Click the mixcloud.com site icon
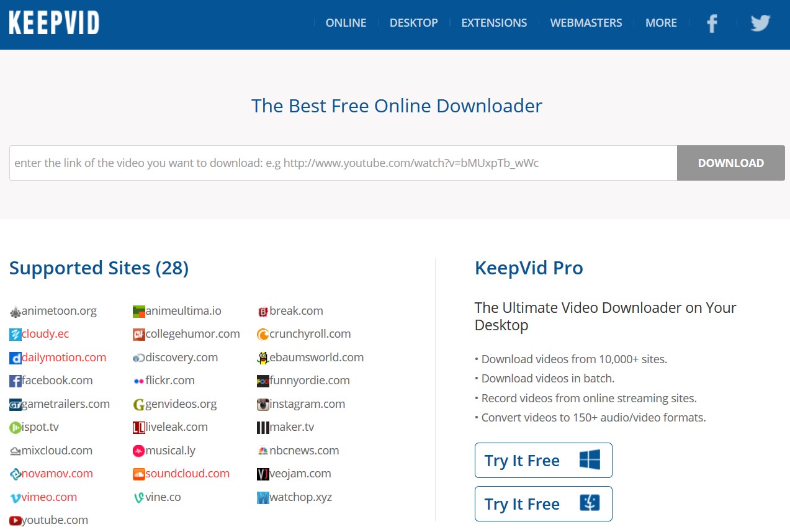790x532 pixels. [x=16, y=451]
